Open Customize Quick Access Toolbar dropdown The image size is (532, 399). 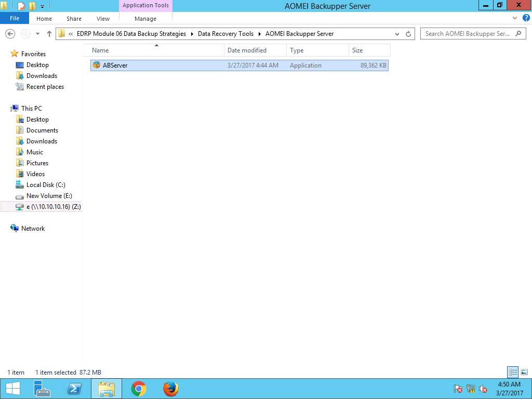point(43,6)
